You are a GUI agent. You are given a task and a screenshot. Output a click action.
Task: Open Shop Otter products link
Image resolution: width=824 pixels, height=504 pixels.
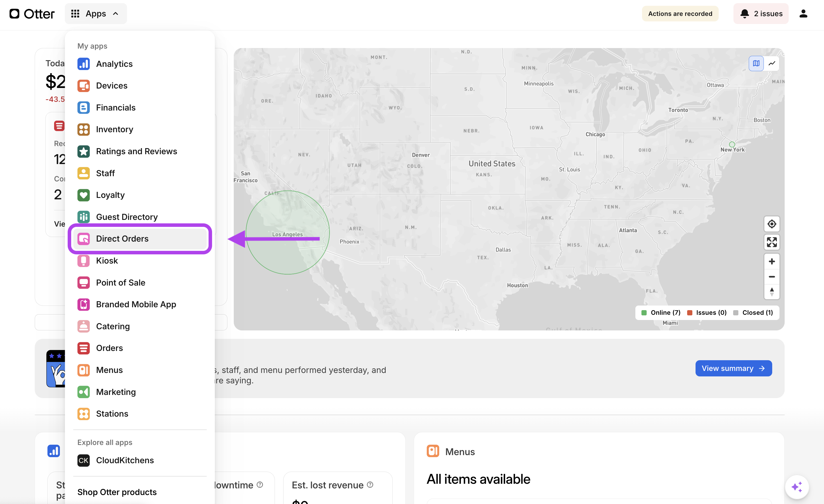click(x=117, y=492)
